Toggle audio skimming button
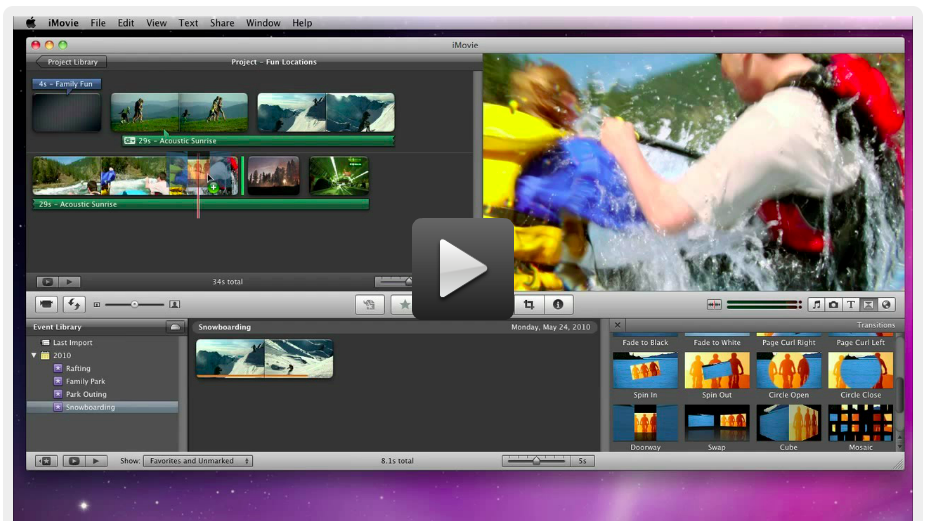 (x=714, y=304)
